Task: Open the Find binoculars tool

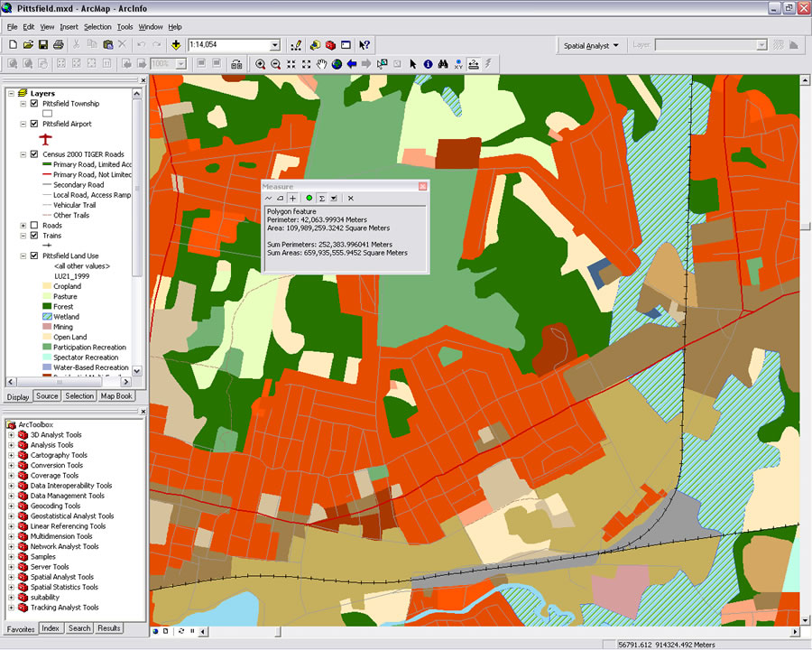Action: point(443,64)
